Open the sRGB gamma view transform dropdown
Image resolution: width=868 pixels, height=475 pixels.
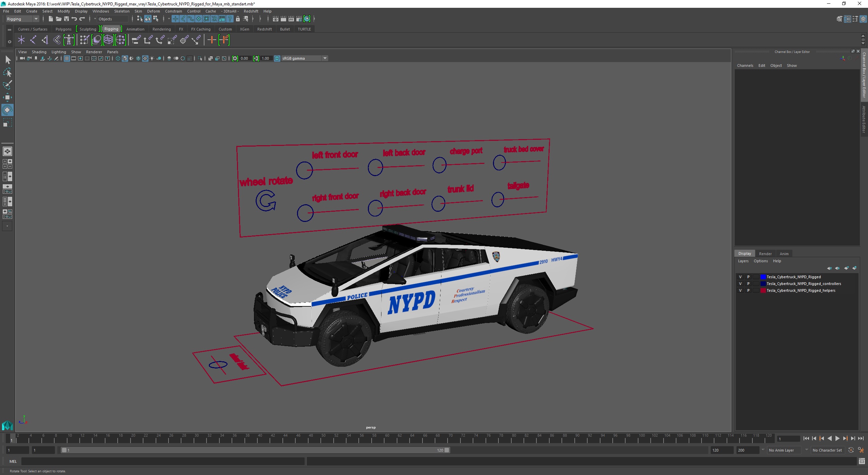pyautogui.click(x=304, y=58)
